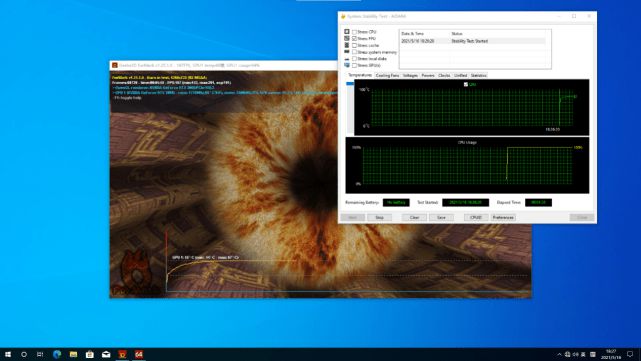This screenshot has height=361, width=641.
Task: Open Microsoft Store from the taskbar
Action: click(x=90, y=354)
